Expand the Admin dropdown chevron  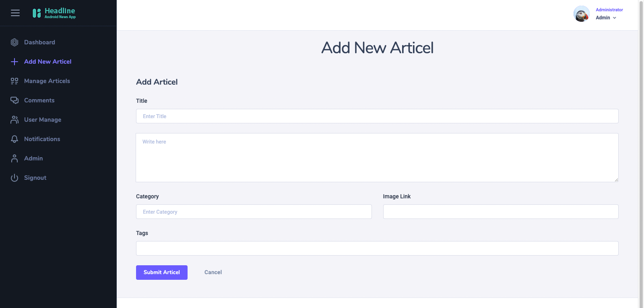(x=615, y=18)
